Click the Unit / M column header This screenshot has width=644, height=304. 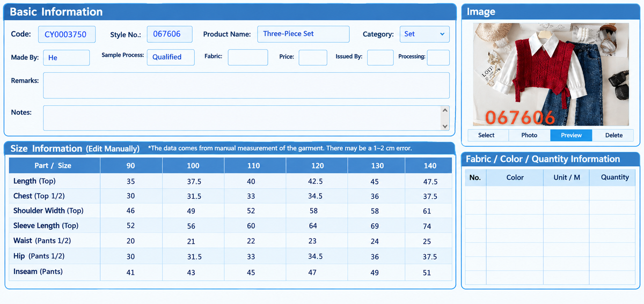(x=567, y=177)
